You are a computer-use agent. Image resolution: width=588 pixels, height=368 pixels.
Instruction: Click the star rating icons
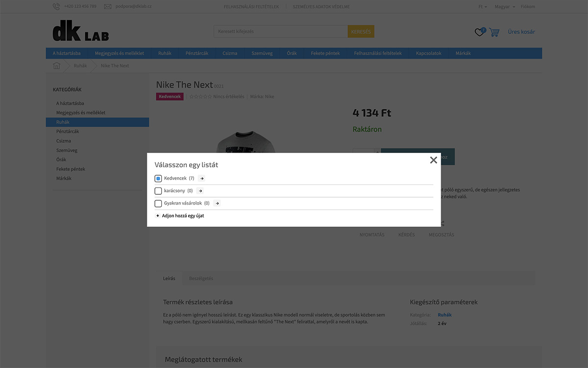coord(200,97)
